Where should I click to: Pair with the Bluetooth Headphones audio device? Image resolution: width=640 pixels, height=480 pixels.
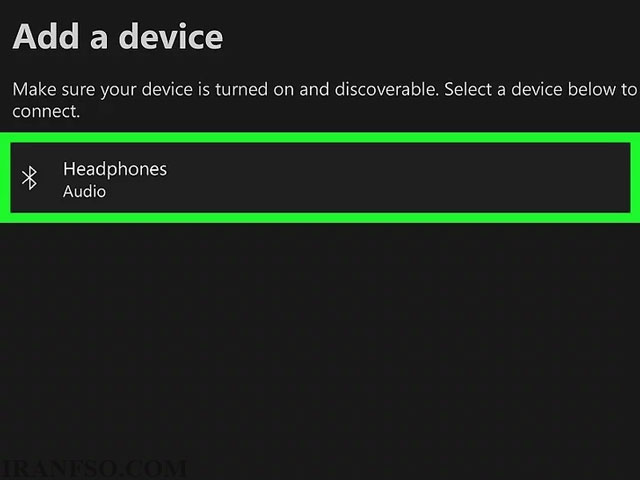click(x=320, y=178)
